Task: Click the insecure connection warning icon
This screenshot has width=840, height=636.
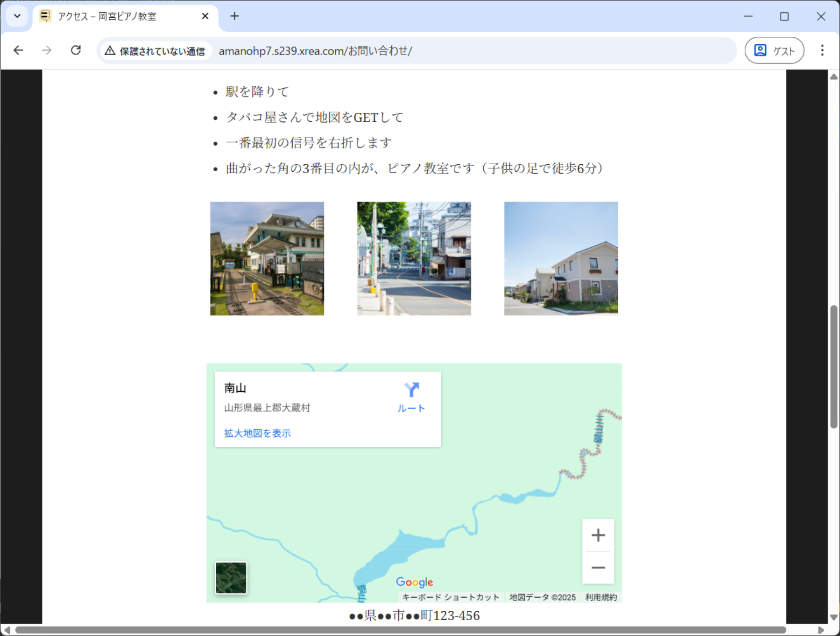Action: click(110, 51)
